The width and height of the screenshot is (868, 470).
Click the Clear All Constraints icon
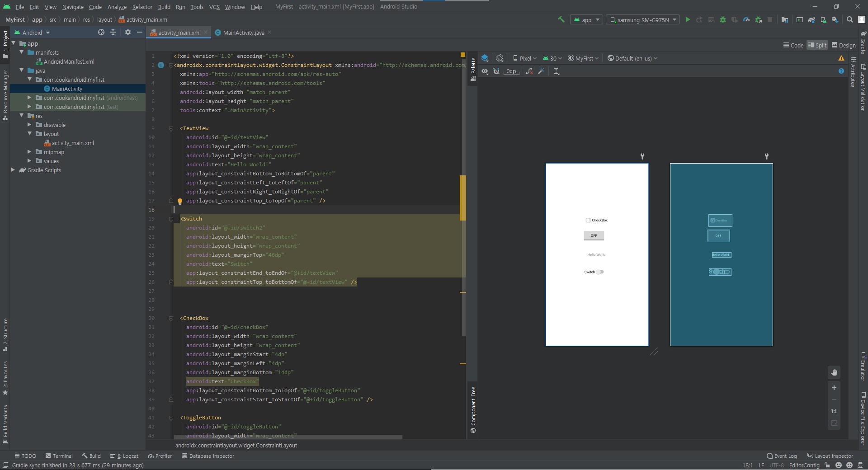pyautogui.click(x=529, y=71)
